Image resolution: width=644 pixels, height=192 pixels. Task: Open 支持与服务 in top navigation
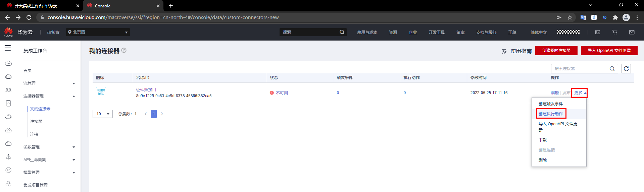point(486,33)
